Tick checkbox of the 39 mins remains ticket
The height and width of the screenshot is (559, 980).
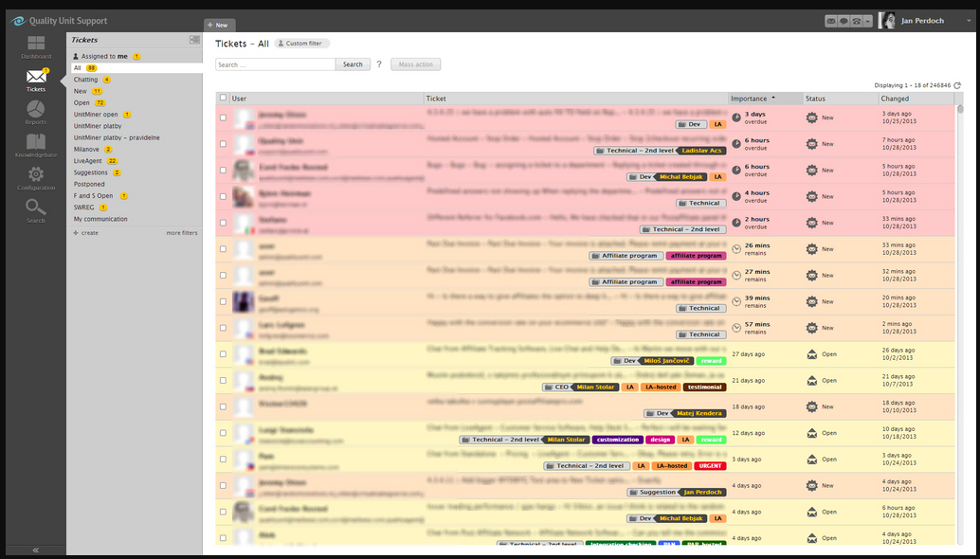click(x=223, y=301)
